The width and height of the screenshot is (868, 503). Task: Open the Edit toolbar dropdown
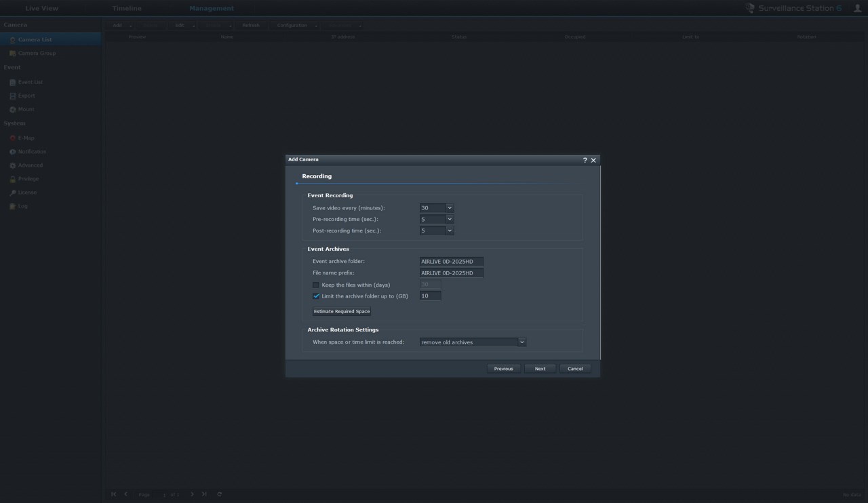pos(184,26)
